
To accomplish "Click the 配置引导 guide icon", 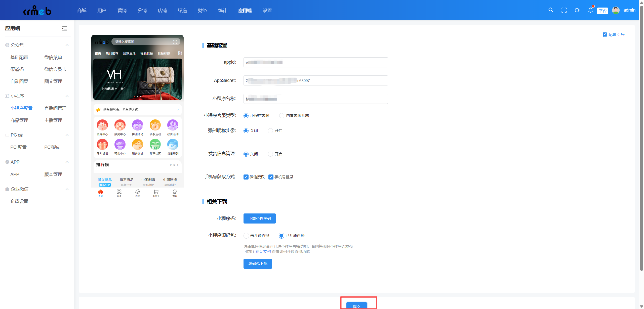I will (605, 34).
